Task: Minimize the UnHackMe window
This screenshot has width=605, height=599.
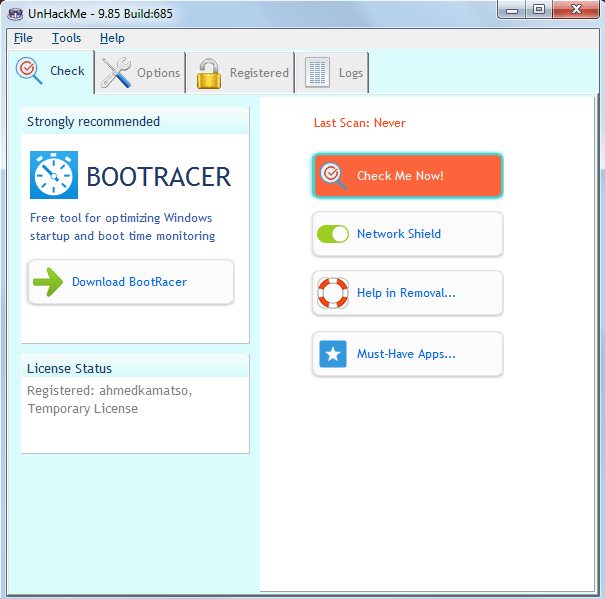Action: click(x=512, y=10)
